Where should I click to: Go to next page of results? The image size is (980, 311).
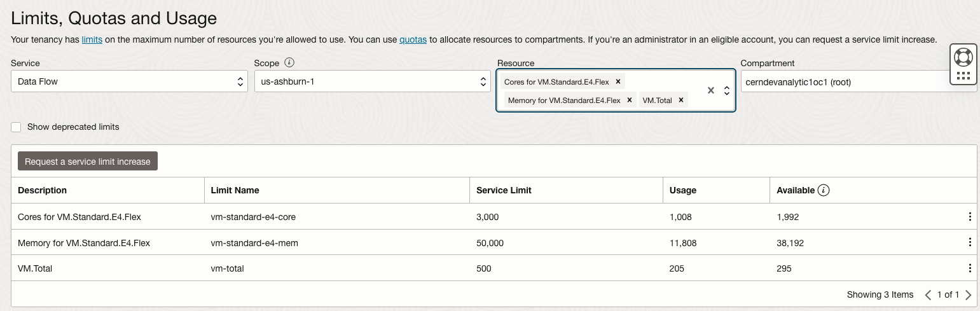[x=968, y=294]
